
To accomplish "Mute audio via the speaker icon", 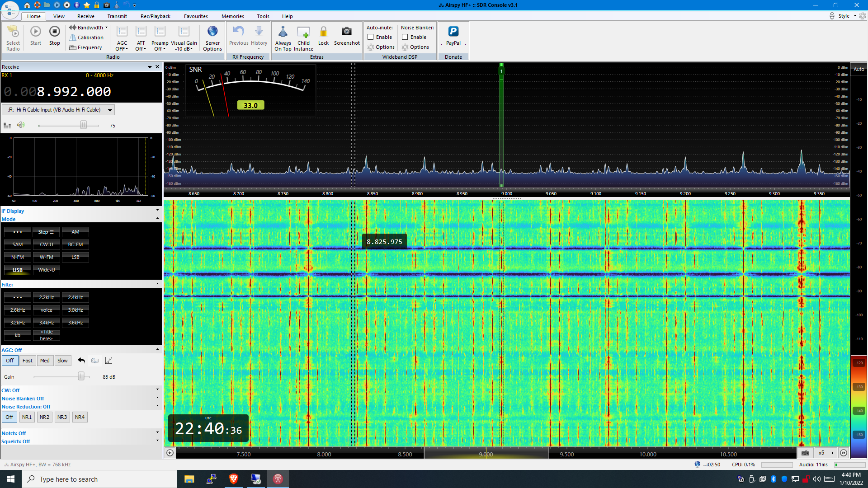I will [21, 125].
